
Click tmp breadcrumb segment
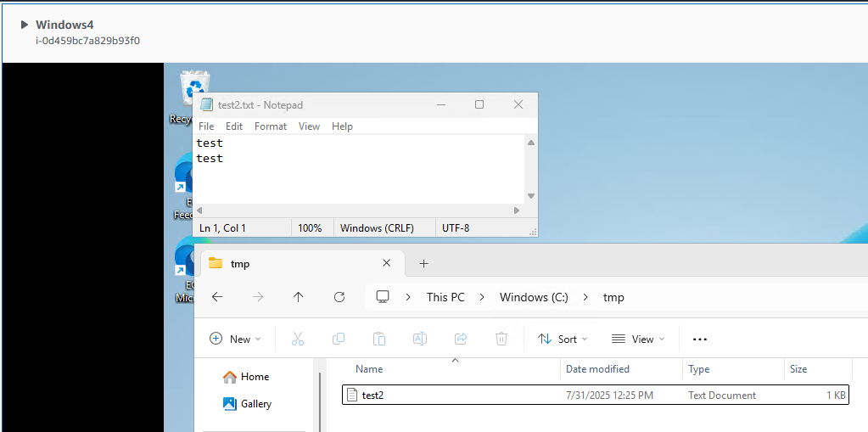613,297
